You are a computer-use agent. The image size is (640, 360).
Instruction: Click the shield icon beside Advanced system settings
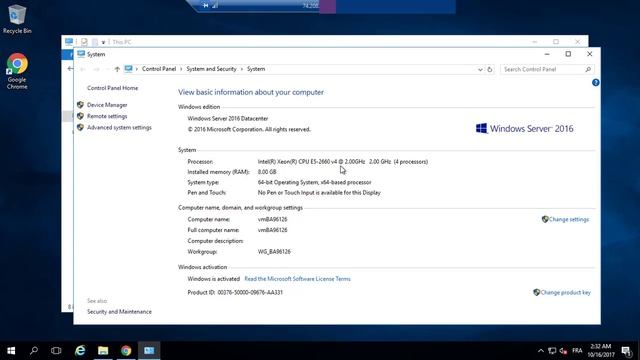pyautogui.click(x=80, y=127)
